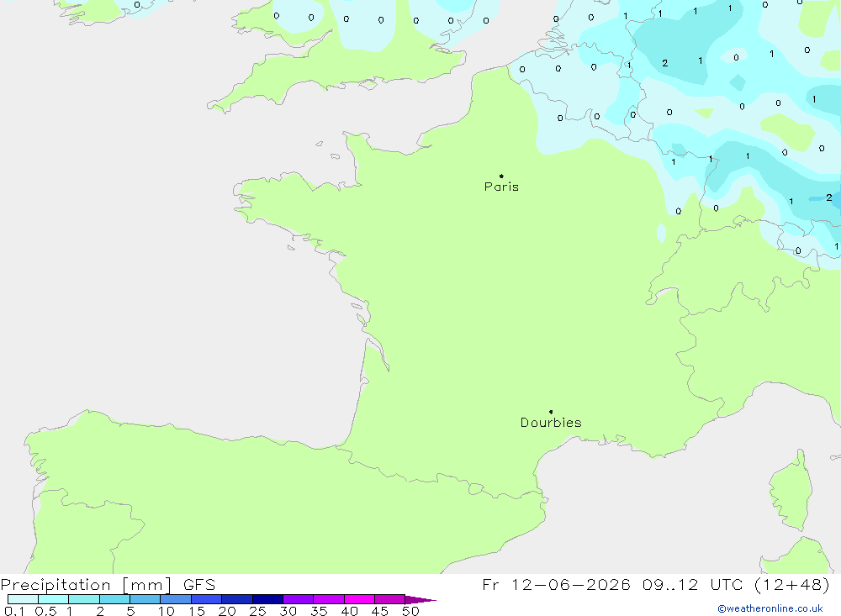Click the 0.5–1 mm legend color swatch
Image resolution: width=841 pixels, height=616 pixels.
(54, 599)
